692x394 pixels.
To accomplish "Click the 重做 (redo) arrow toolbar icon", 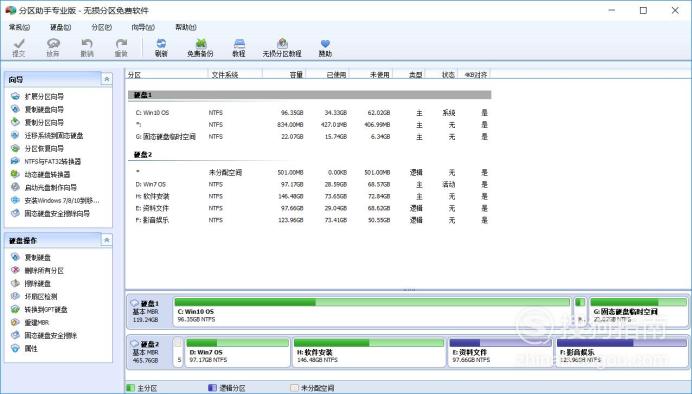I will [x=121, y=48].
